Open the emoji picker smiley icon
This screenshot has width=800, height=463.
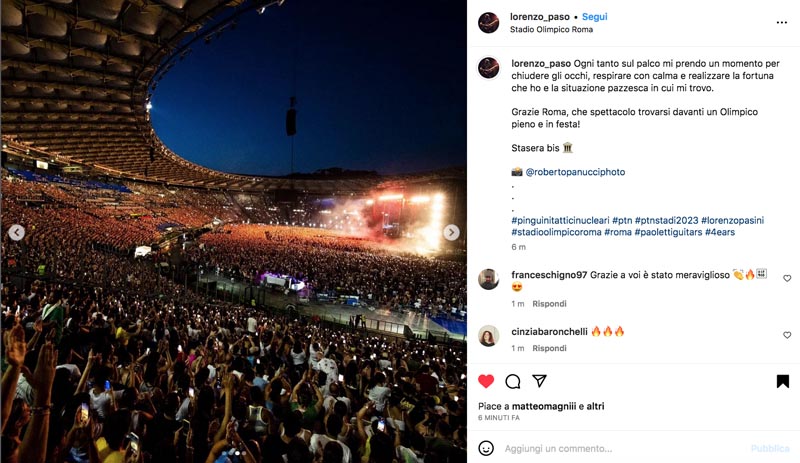click(486, 448)
